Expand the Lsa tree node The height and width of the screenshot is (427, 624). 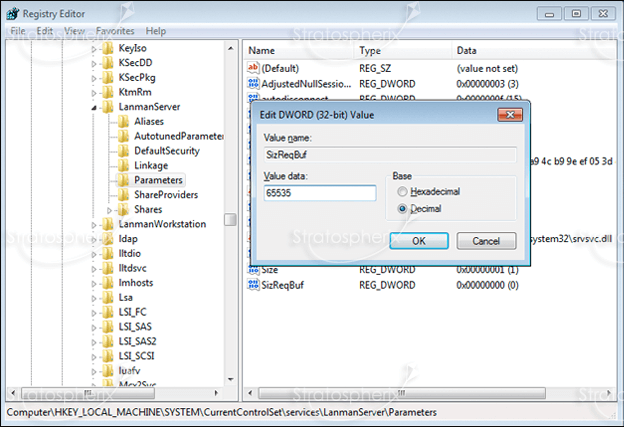(x=94, y=298)
